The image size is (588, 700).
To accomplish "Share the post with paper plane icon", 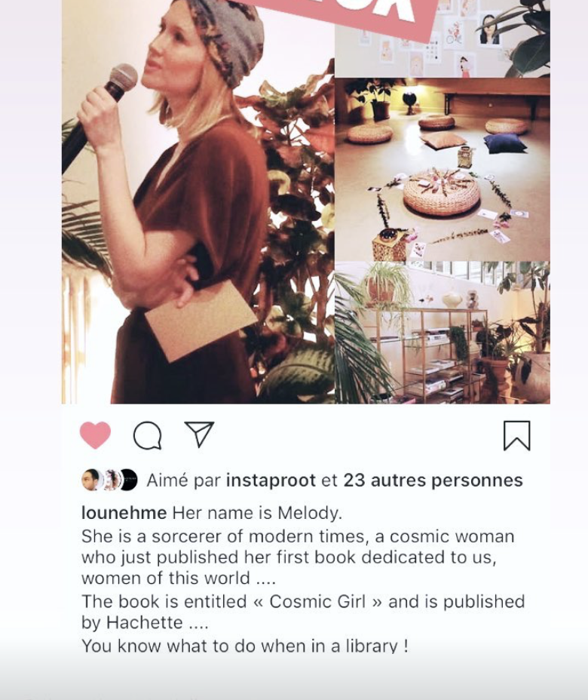I will click(x=200, y=434).
